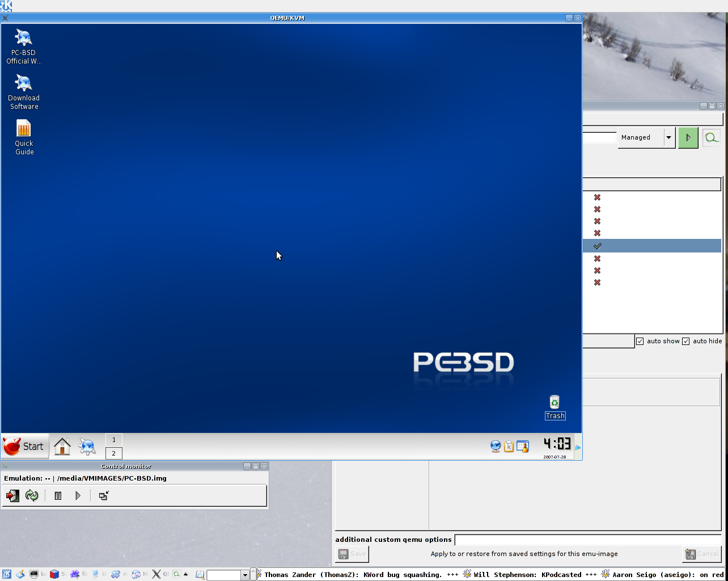Click the toggle fullscreen windows icon in Control monitor
The width and height of the screenshot is (728, 581).
[x=103, y=496]
